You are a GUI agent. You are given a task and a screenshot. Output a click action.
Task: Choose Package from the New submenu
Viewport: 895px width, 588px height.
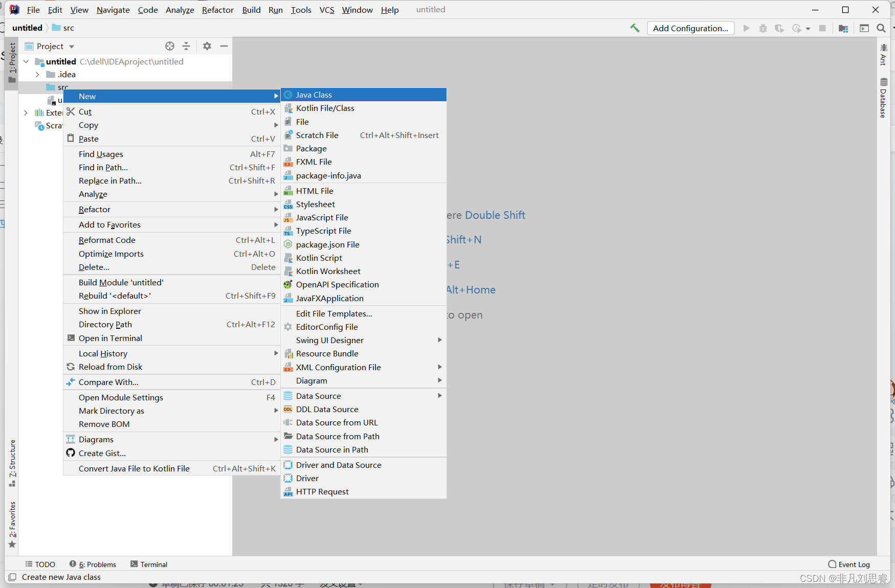364,148
